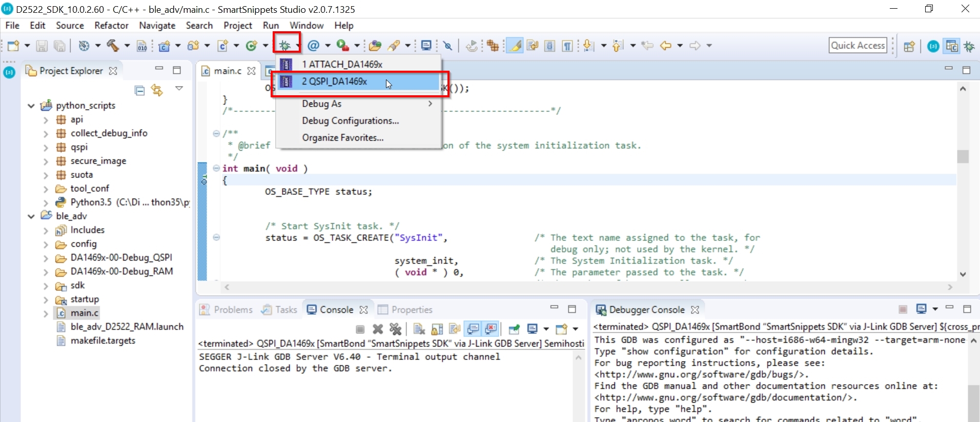The width and height of the screenshot is (980, 422).
Task: Toggle Word Wrap icon in Console
Action: pyautogui.click(x=455, y=329)
